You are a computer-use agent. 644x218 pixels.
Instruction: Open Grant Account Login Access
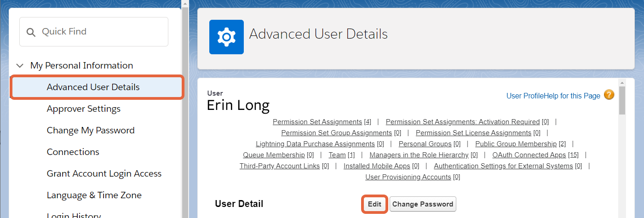click(104, 173)
